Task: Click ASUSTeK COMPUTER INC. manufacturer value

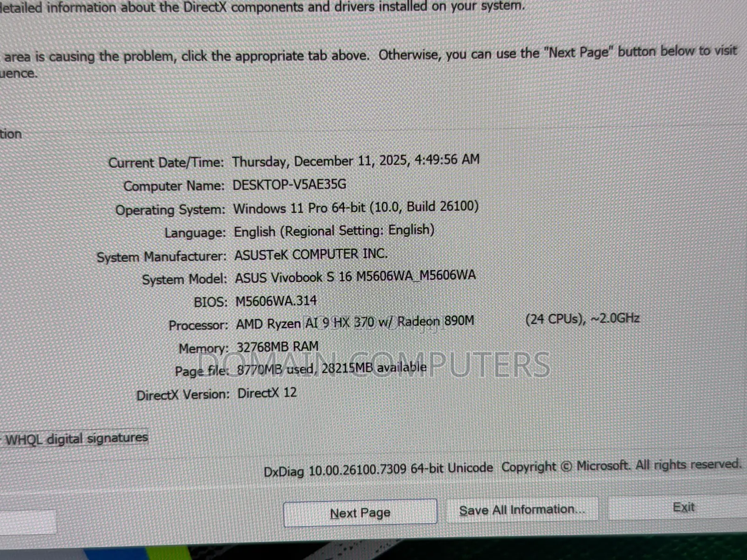Action: click(311, 254)
